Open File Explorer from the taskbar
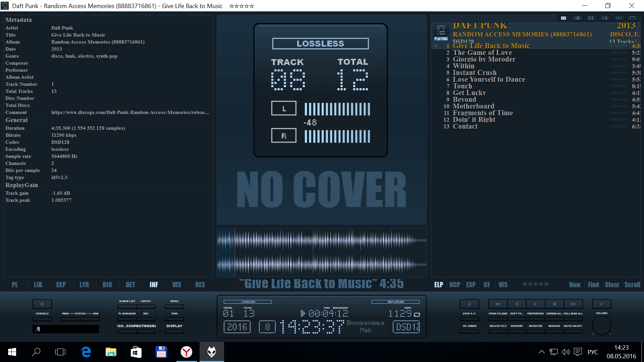The image size is (644, 362). tap(111, 352)
